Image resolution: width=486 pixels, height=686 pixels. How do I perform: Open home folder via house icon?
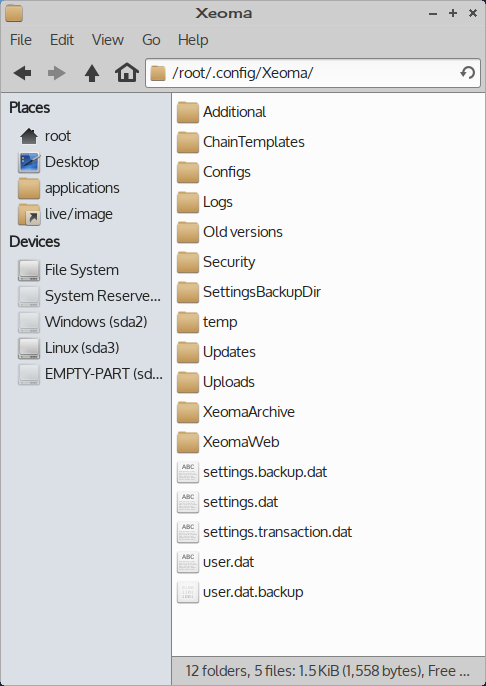tap(127, 72)
